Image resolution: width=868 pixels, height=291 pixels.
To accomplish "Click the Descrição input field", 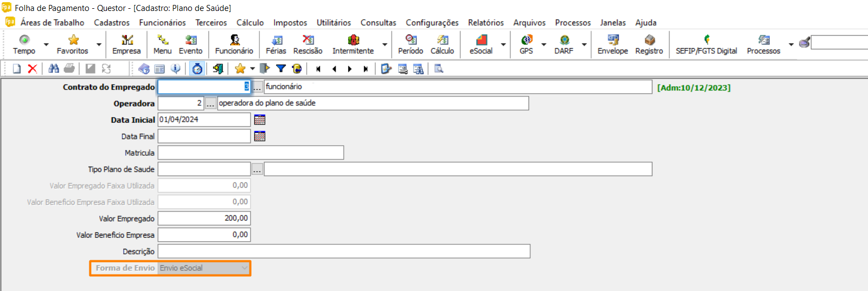I will pyautogui.click(x=344, y=252).
